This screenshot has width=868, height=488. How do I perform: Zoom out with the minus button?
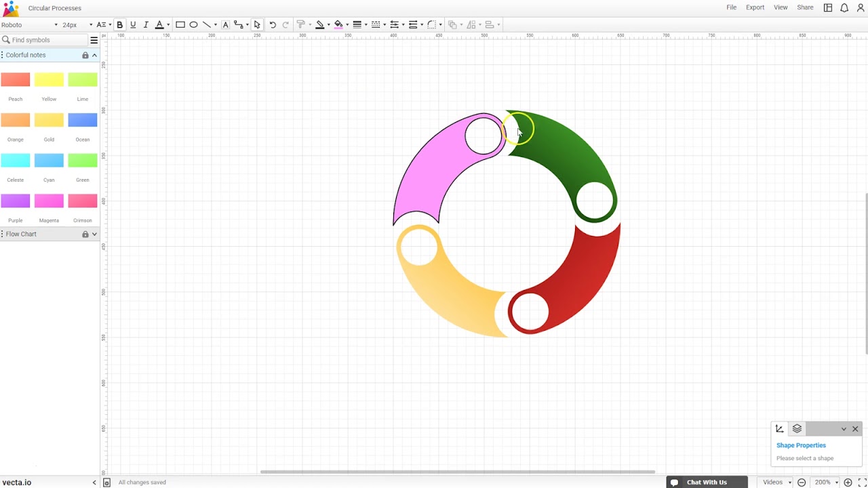[802, 483]
